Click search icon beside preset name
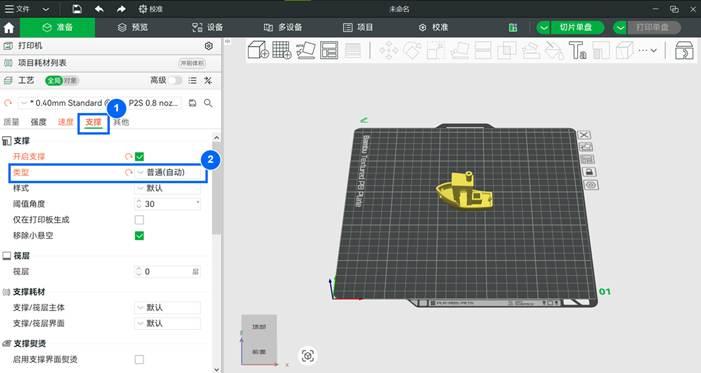This screenshot has width=701, height=373. pyautogui.click(x=208, y=103)
